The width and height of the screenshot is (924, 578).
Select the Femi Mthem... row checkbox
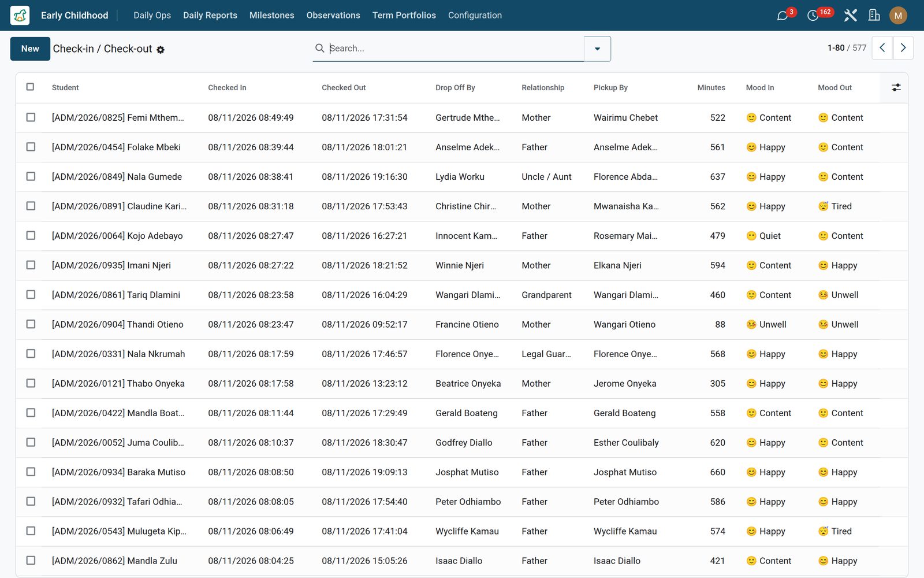tap(31, 117)
